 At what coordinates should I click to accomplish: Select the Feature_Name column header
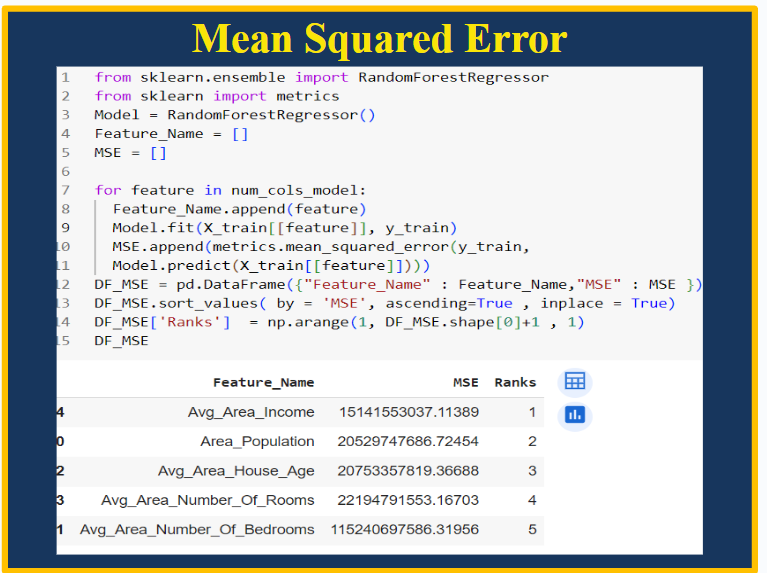(x=264, y=383)
